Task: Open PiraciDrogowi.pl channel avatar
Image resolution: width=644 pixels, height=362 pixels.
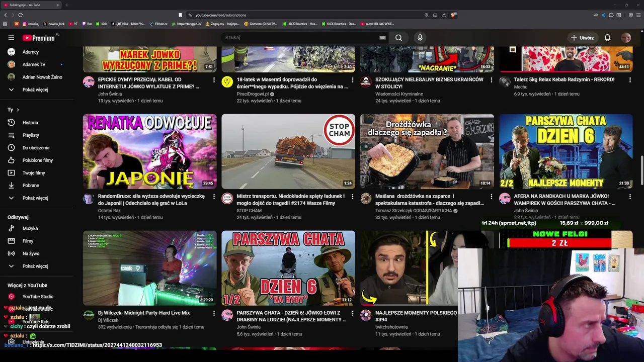Action: tap(227, 82)
